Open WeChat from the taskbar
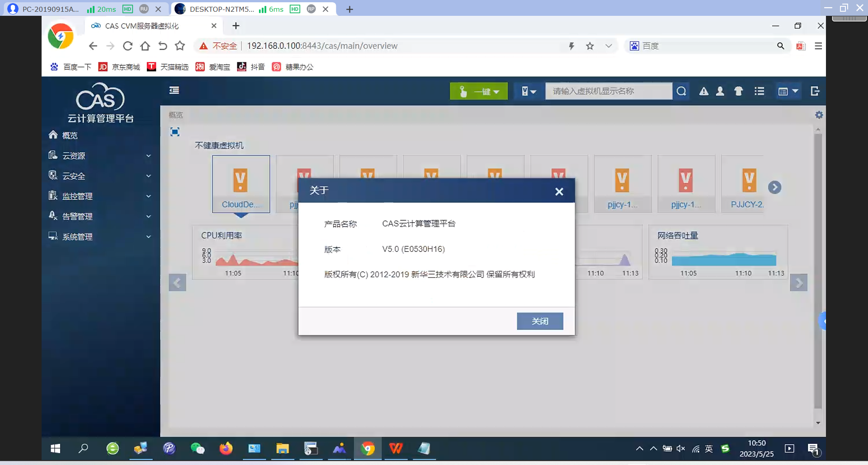 pyautogui.click(x=198, y=448)
